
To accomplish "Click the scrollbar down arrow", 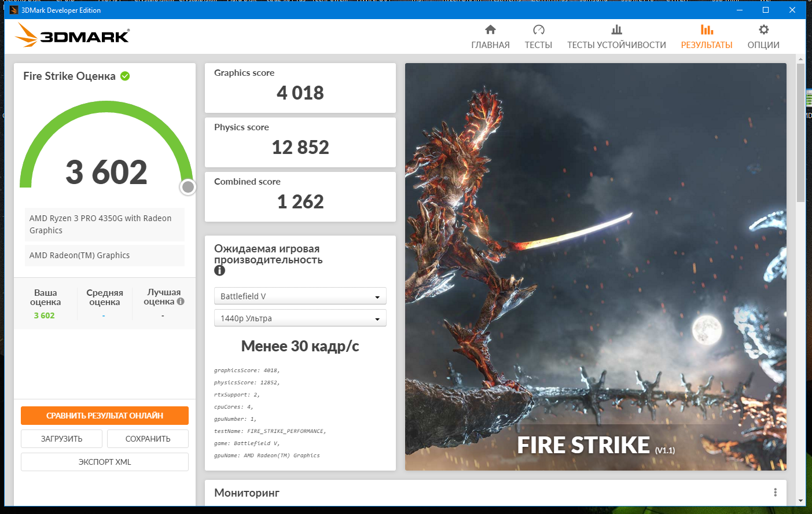I will pos(800,501).
